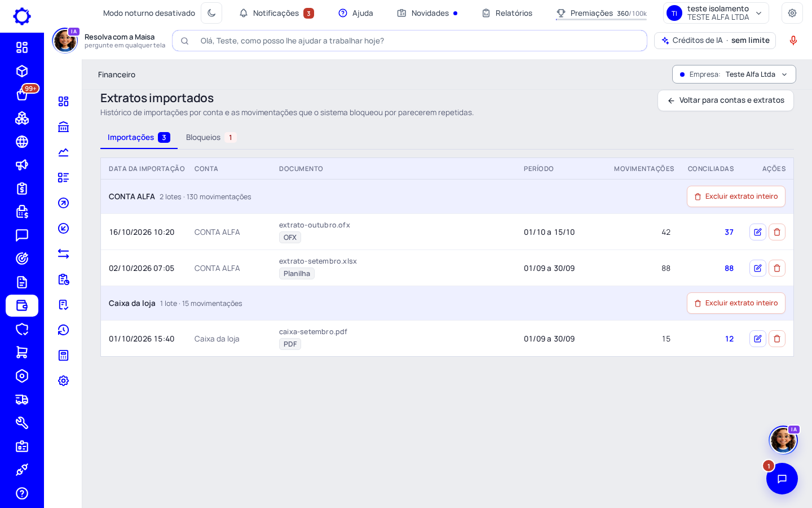812x508 pixels.
Task: Open the globe icon in the blue sidebar
Action: coord(22,142)
